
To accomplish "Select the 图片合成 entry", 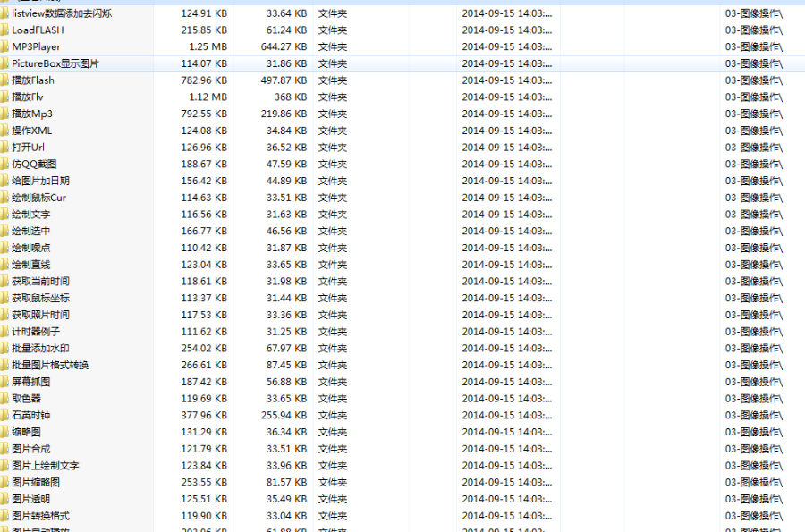I will pos(30,449).
